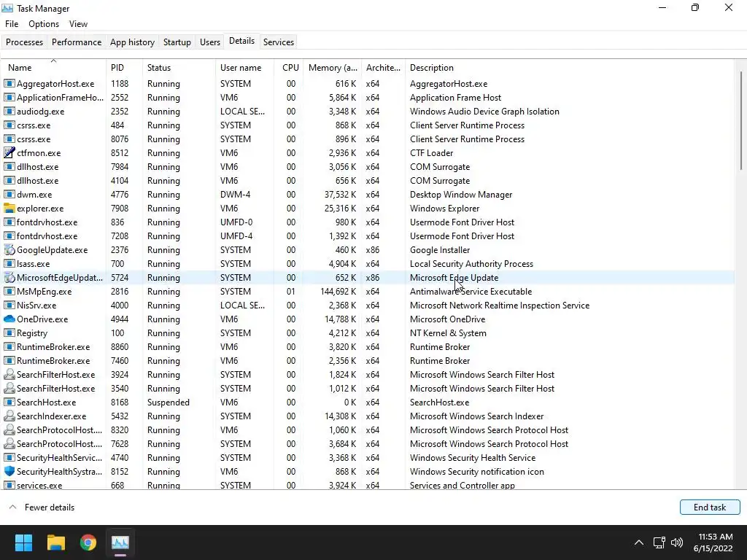Viewport: 747px width, 560px height.
Task: Click the 144,692 K memory value
Action: pos(338,291)
